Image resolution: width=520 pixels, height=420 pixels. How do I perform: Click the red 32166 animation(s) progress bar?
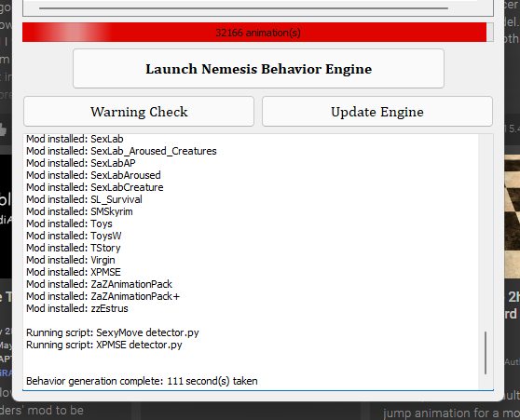[258, 33]
